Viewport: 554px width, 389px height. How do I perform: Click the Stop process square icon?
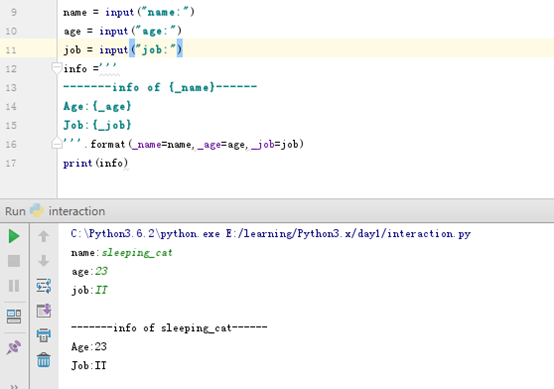(x=14, y=261)
